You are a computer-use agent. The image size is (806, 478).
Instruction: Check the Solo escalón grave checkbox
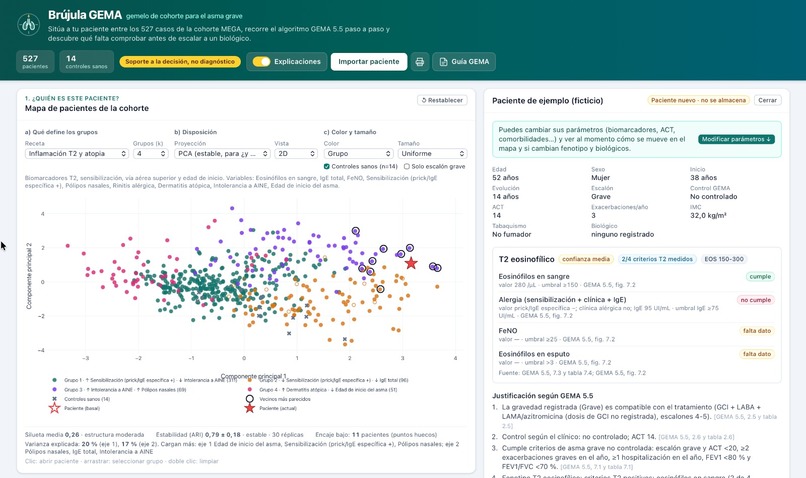point(407,167)
